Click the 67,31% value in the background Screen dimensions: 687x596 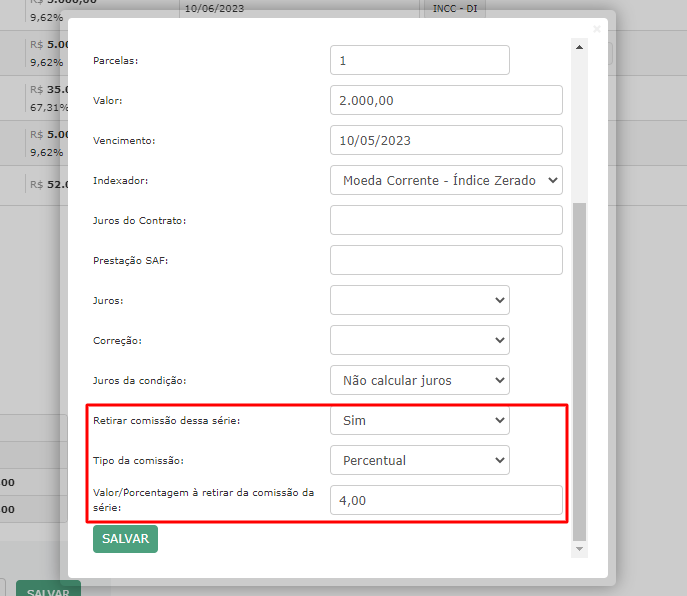coord(49,107)
